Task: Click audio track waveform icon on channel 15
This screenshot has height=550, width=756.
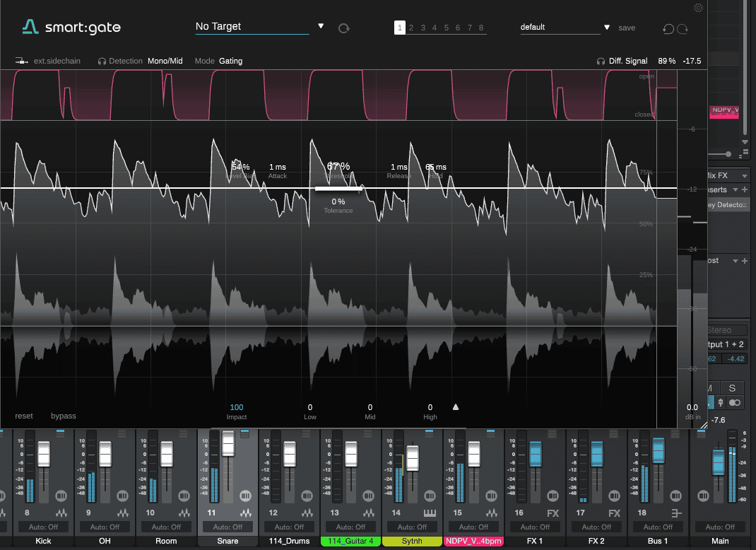Action: [x=492, y=513]
